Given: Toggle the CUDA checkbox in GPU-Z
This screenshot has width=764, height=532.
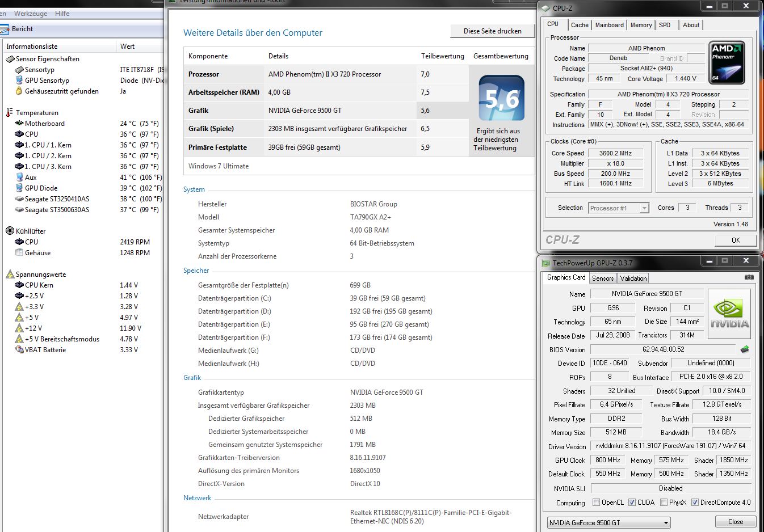Looking at the screenshot, I should [631, 503].
